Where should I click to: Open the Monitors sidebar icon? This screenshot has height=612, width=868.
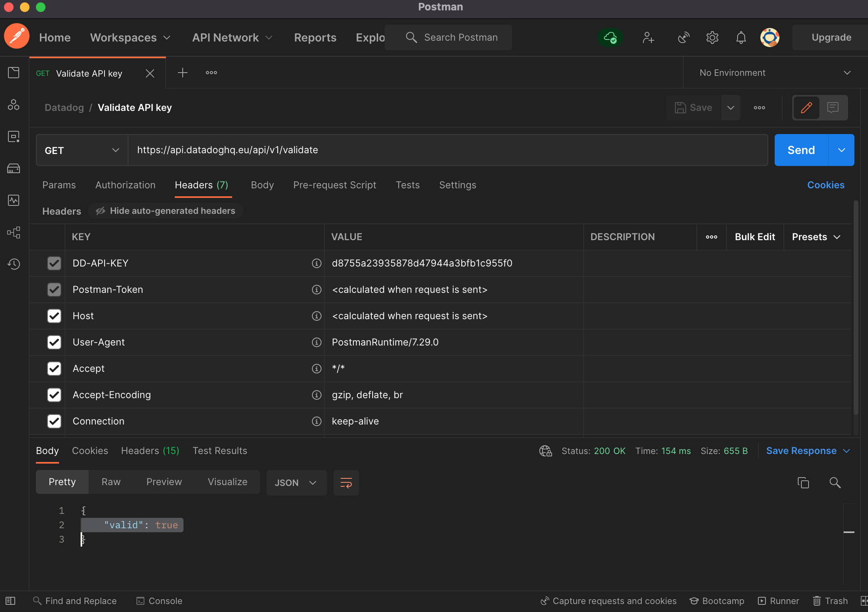[x=14, y=200]
